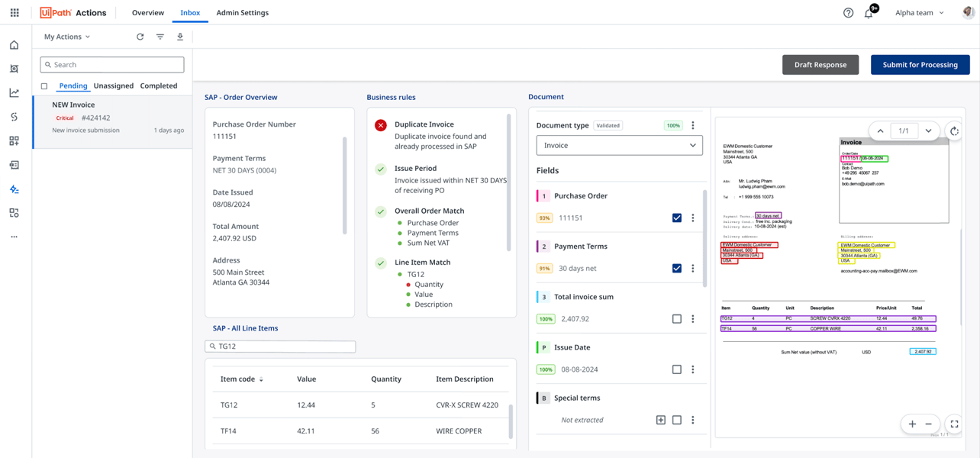Click Submit for Processing
Viewport: 980px width, 458px height.
pyautogui.click(x=920, y=65)
